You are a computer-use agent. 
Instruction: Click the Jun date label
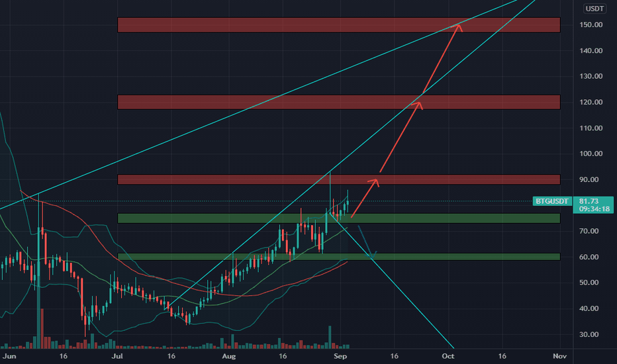9,356
